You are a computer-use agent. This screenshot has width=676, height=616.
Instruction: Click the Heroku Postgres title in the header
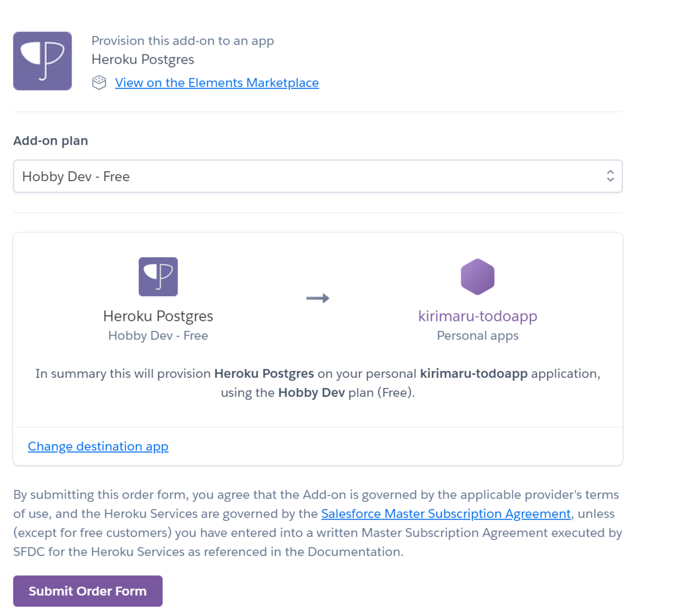(x=143, y=60)
